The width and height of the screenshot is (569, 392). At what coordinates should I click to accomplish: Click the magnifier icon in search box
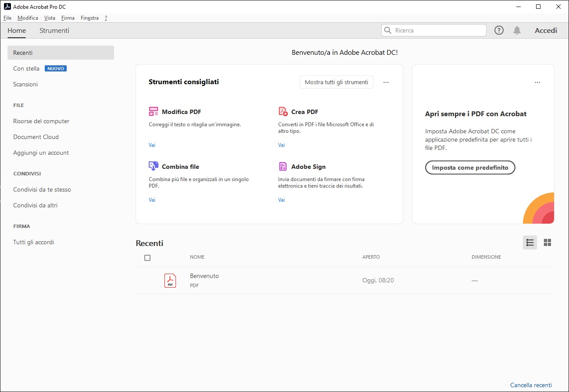(388, 30)
